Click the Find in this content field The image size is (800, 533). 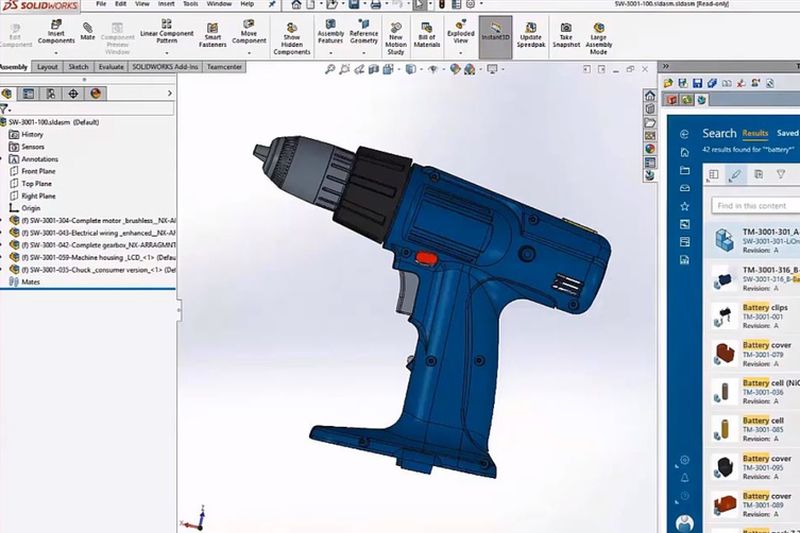tap(756, 206)
